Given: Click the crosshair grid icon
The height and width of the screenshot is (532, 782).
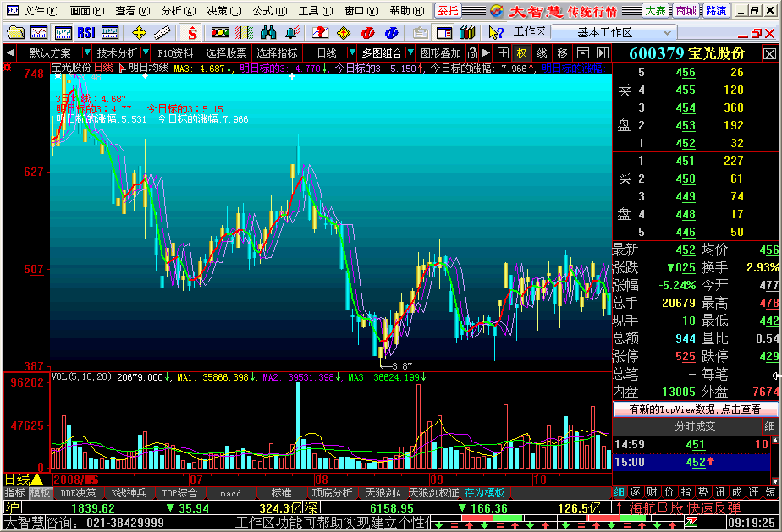Looking at the screenshot, I should (x=503, y=52).
